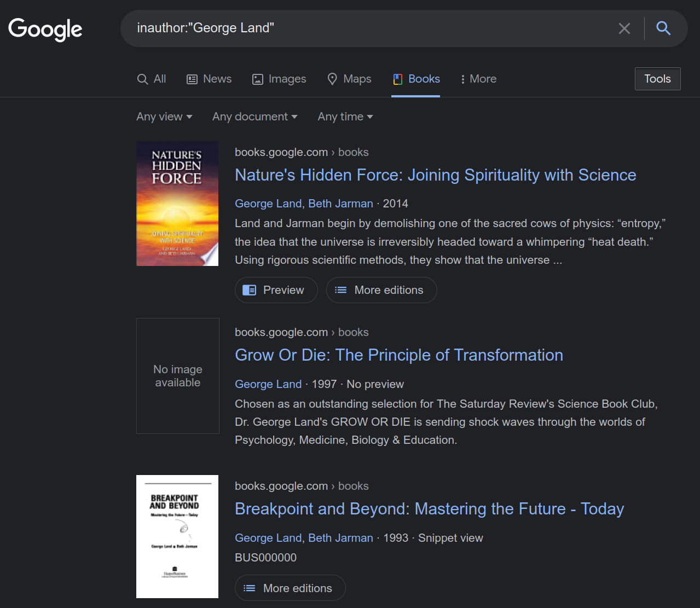Open the News tab

coord(209,79)
